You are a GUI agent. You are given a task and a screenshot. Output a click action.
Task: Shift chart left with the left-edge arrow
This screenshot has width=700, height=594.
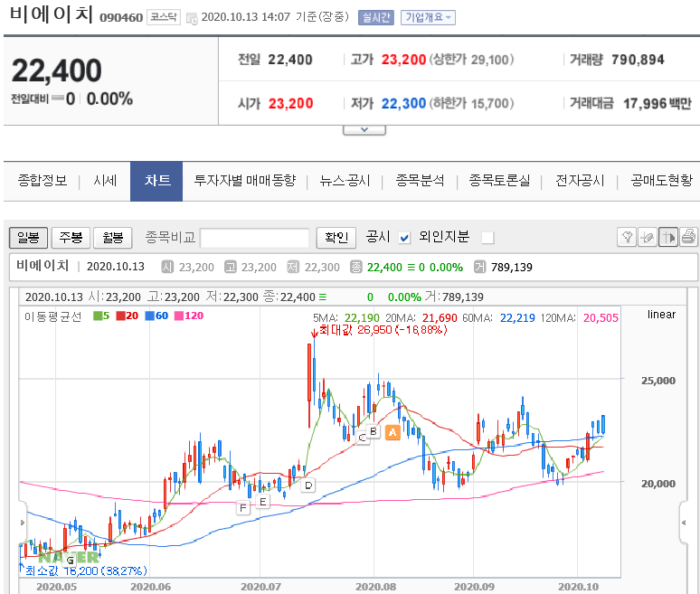click(23, 523)
